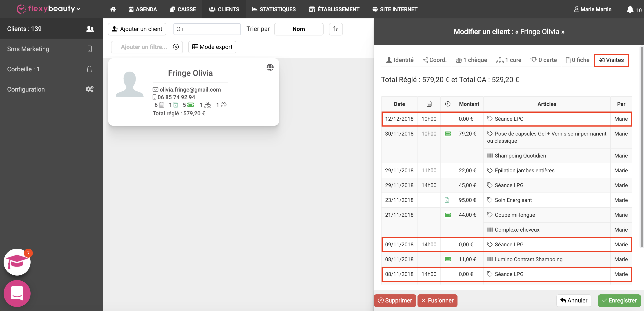The image size is (644, 311).
Task: Click the sort order ascending icon
Action: click(336, 29)
